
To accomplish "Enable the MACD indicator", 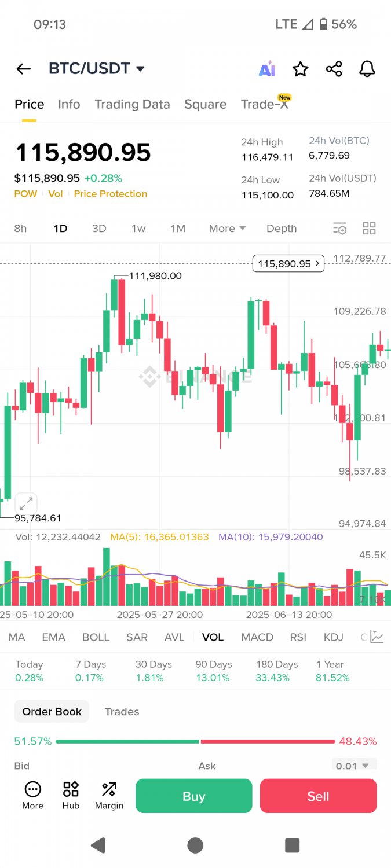I will click(x=257, y=637).
